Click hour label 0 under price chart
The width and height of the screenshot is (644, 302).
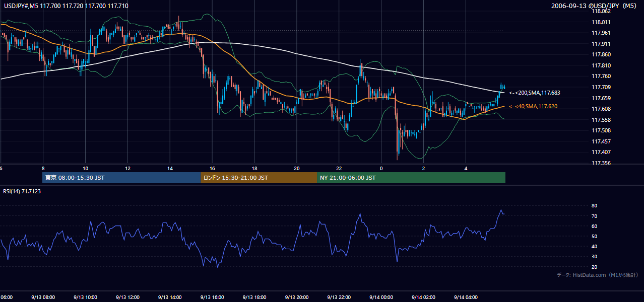pyautogui.click(x=381, y=168)
